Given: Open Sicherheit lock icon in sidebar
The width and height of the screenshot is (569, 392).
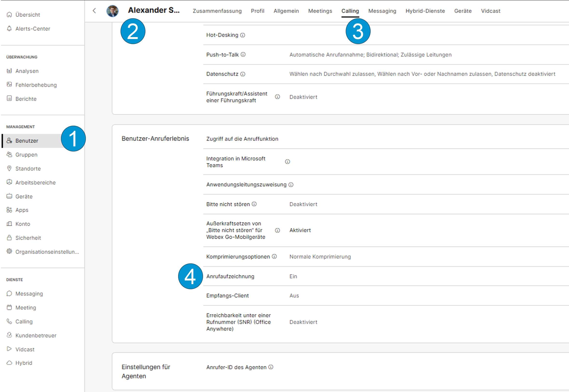Looking at the screenshot, I should [9, 238].
